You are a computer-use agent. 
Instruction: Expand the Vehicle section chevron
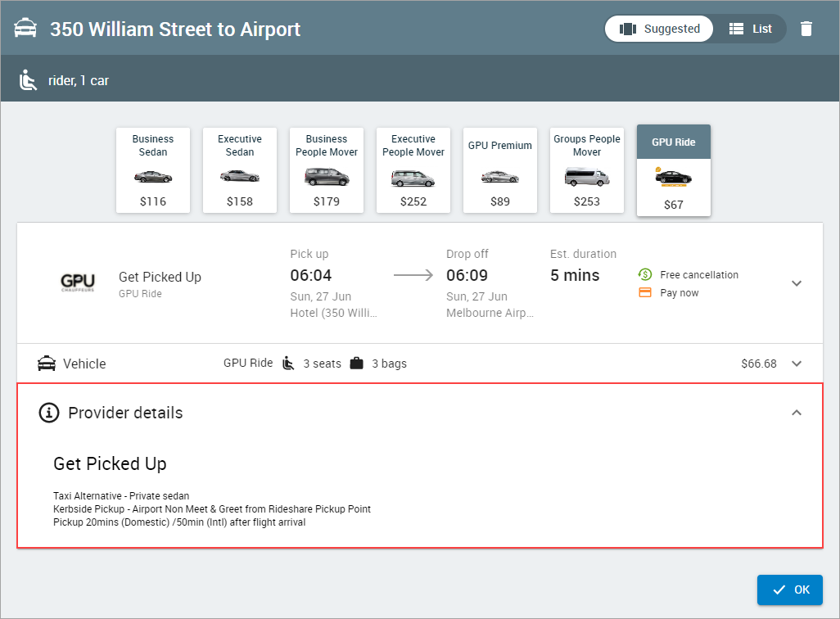point(797,364)
